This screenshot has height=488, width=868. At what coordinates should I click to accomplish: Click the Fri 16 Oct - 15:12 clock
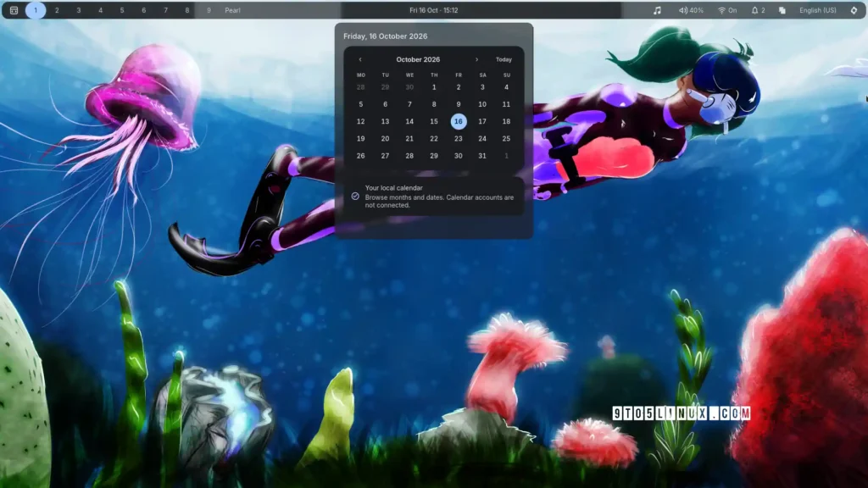pos(433,10)
